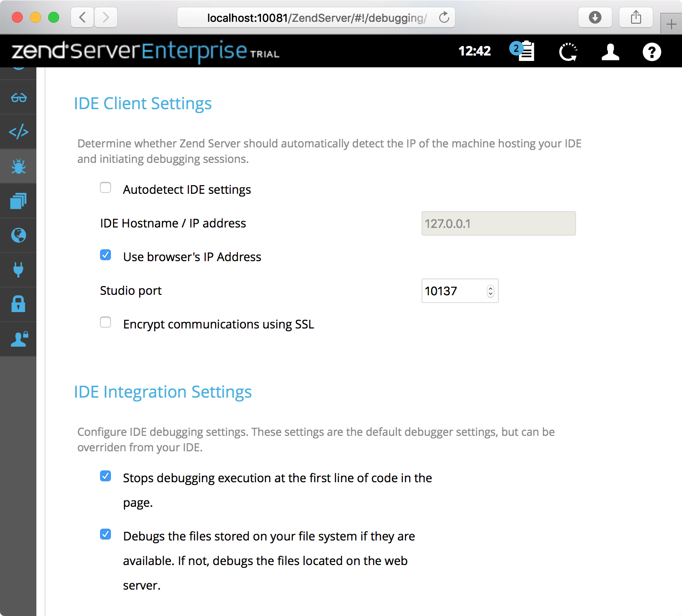The image size is (682, 616).
Task: Uncheck Use browser's IP Address
Action: point(105,255)
